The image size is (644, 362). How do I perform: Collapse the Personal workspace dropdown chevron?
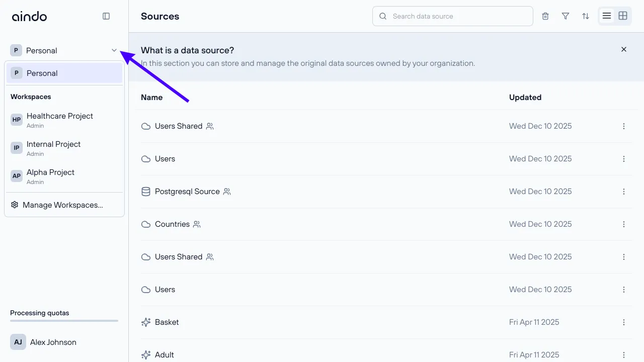[x=114, y=50]
